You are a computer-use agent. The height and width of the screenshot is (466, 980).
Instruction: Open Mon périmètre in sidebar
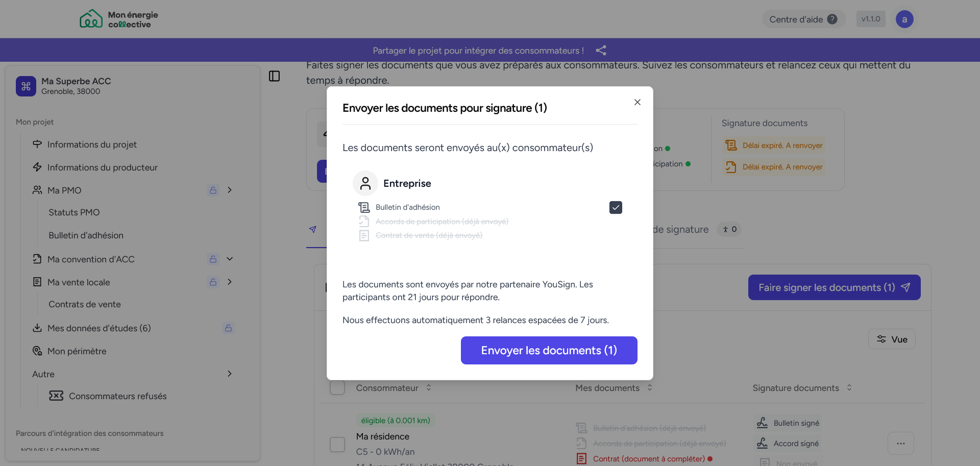click(77, 351)
